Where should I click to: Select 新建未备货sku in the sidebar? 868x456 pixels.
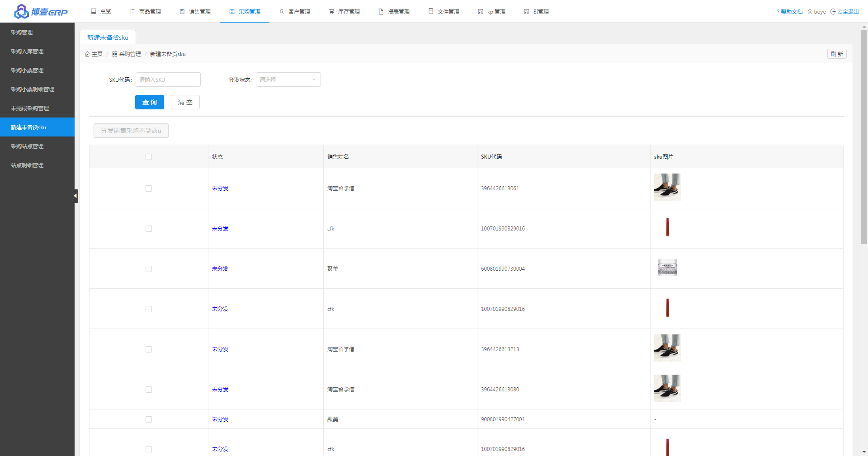click(x=37, y=127)
